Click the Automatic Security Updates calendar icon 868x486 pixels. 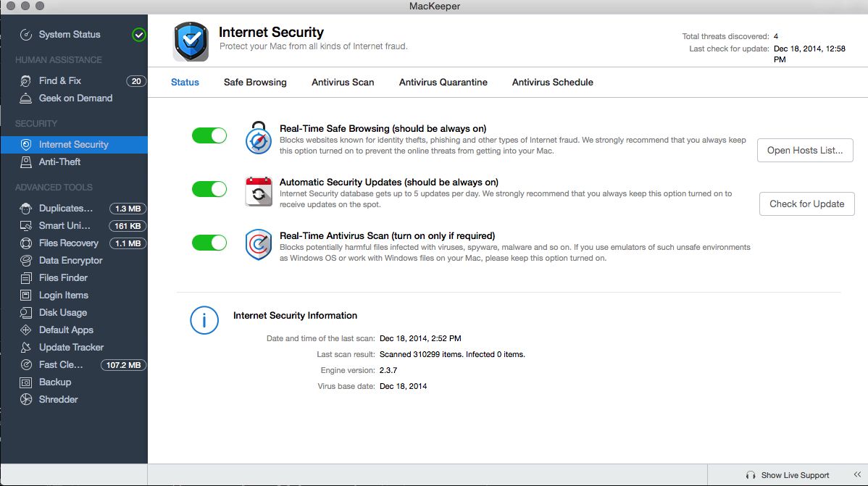point(259,191)
